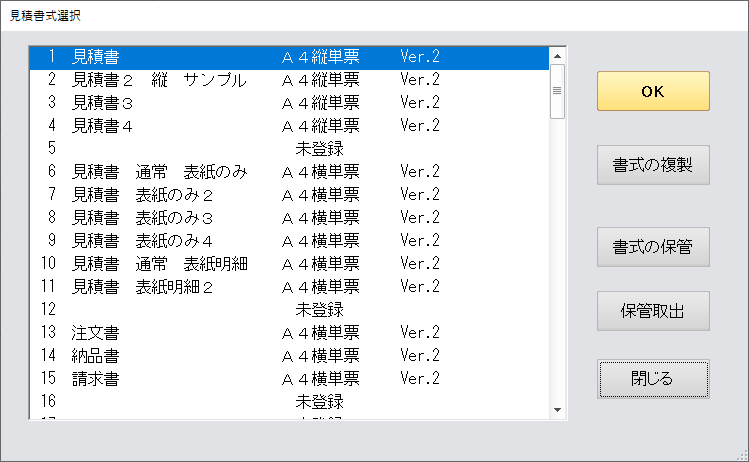Click the scrollbar down arrow
Image resolution: width=749 pixels, height=462 pixels.
tap(558, 409)
